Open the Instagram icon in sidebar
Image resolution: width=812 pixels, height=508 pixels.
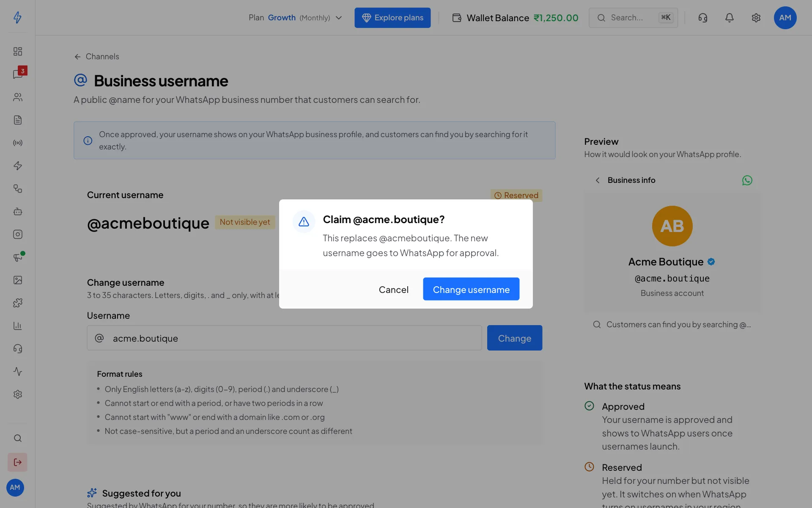coord(18,234)
